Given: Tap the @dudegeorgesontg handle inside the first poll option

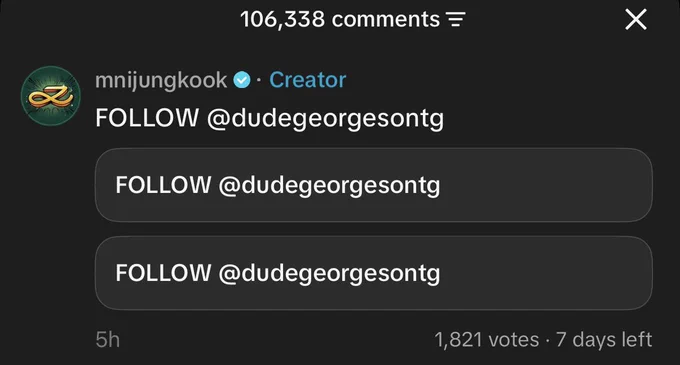Looking at the screenshot, I should pos(329,186).
